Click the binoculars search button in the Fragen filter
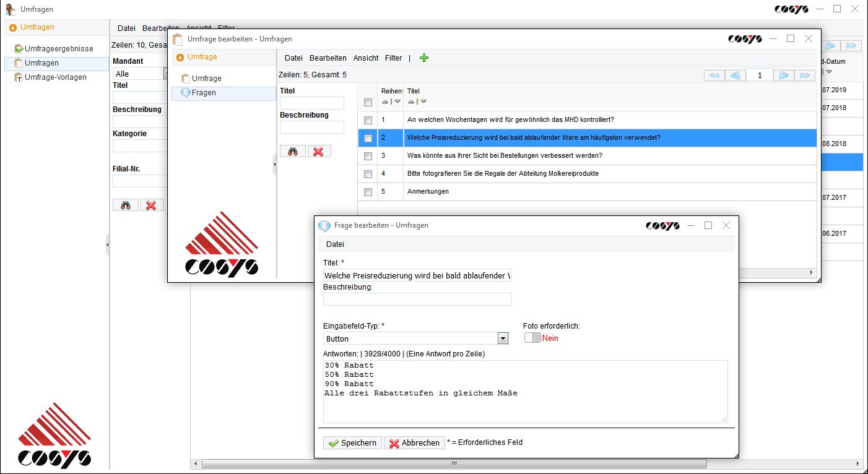Screen dimensions: 868x474 (293, 151)
